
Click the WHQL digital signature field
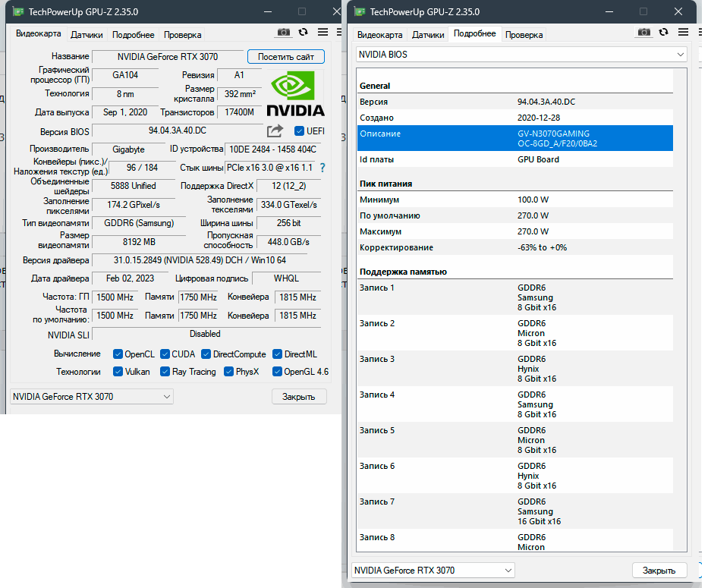coord(286,278)
